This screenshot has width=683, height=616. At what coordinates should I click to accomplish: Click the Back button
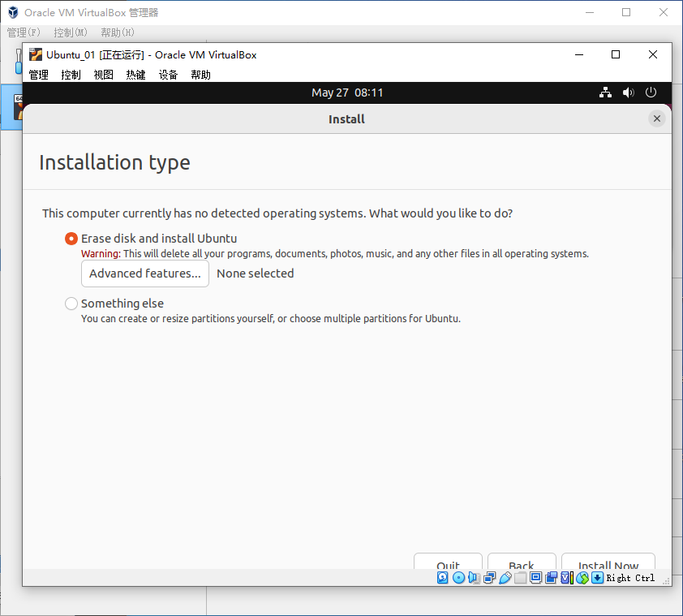522,562
